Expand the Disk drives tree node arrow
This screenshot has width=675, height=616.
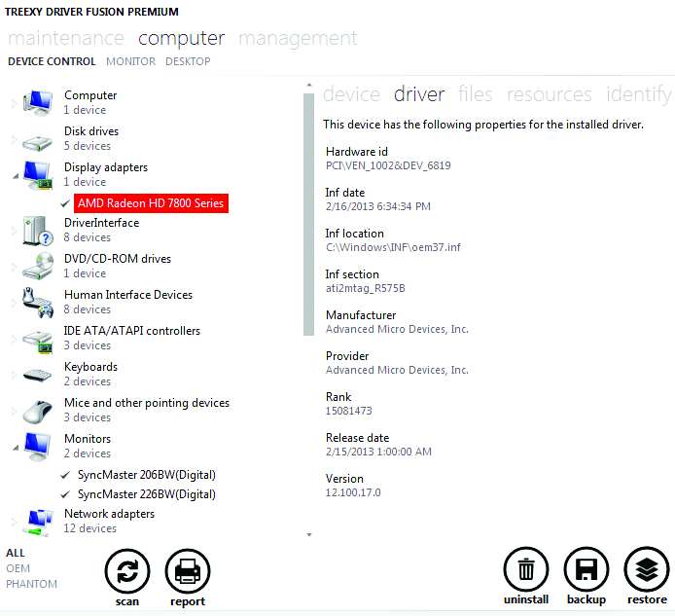coord(14,139)
